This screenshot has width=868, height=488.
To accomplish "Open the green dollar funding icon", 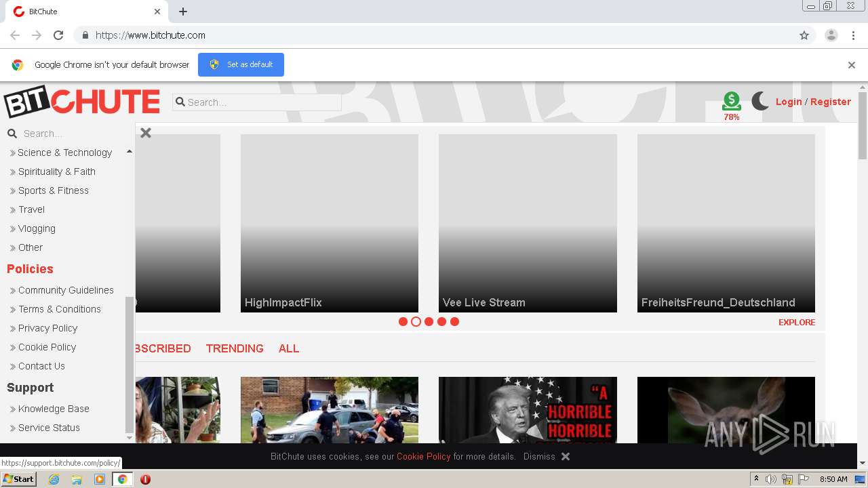I will [732, 102].
